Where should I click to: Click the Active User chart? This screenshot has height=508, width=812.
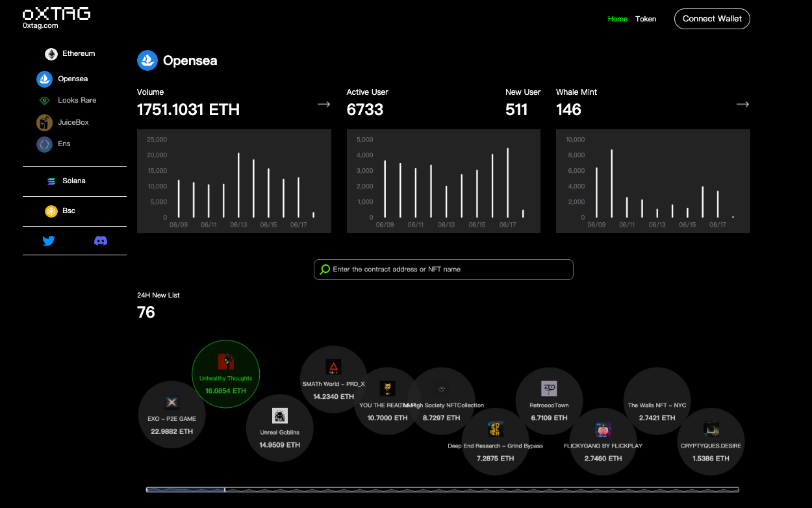[444, 181]
